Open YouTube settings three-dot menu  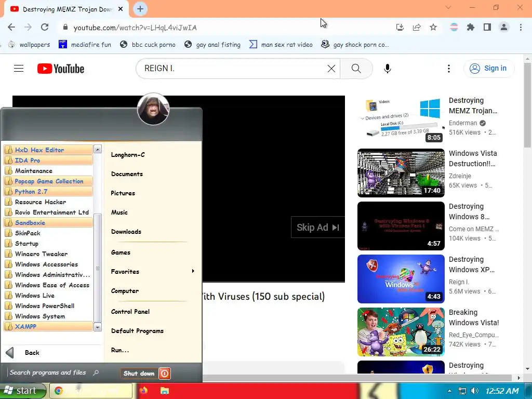click(448, 69)
